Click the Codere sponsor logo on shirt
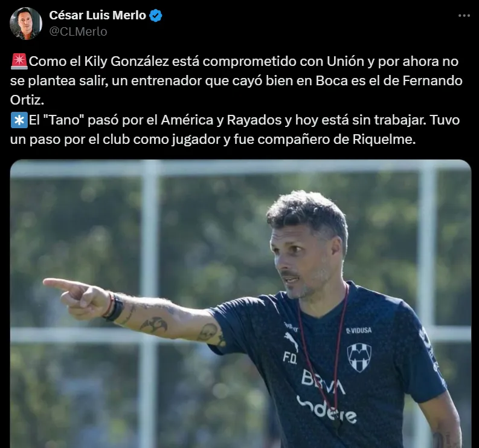 coord(327,409)
